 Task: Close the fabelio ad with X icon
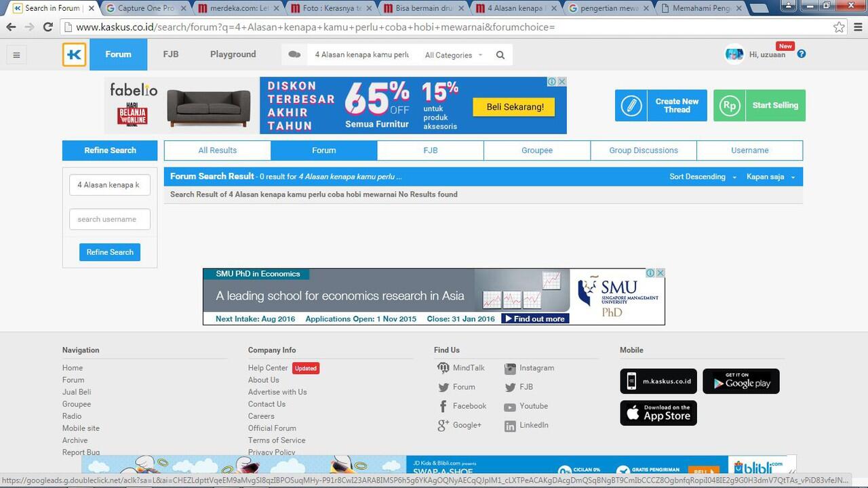point(561,81)
